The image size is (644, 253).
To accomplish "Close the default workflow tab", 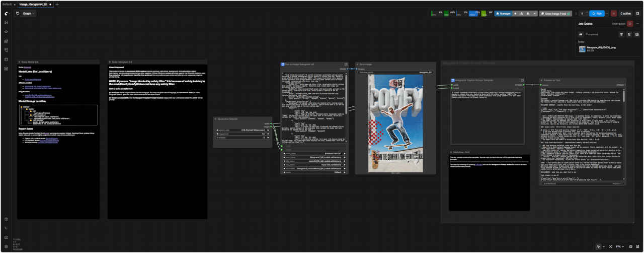I will tap(15, 4).
